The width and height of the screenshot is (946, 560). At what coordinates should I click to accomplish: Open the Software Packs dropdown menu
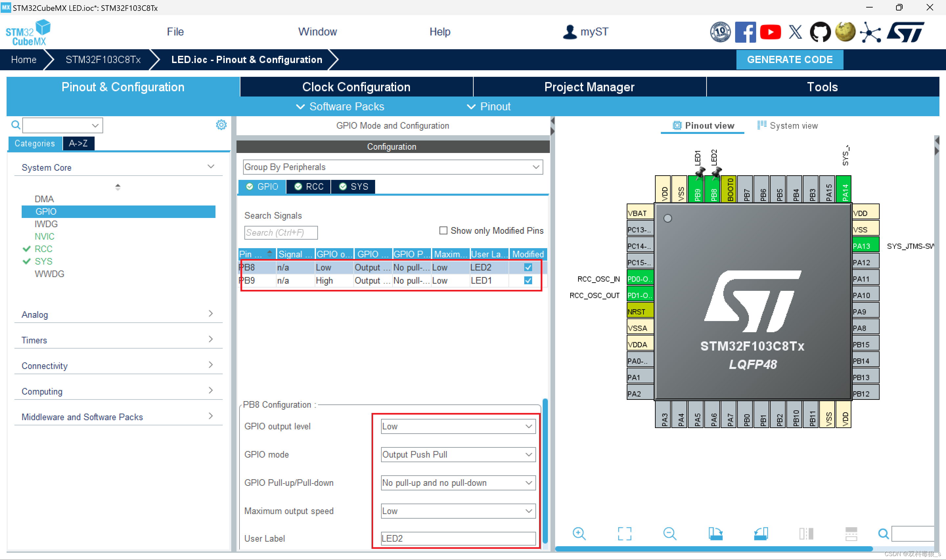340,106
